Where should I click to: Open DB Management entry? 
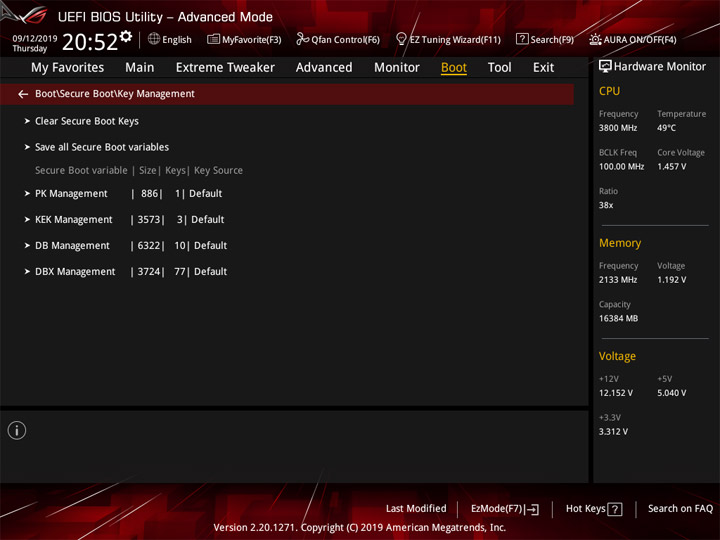[x=72, y=245]
